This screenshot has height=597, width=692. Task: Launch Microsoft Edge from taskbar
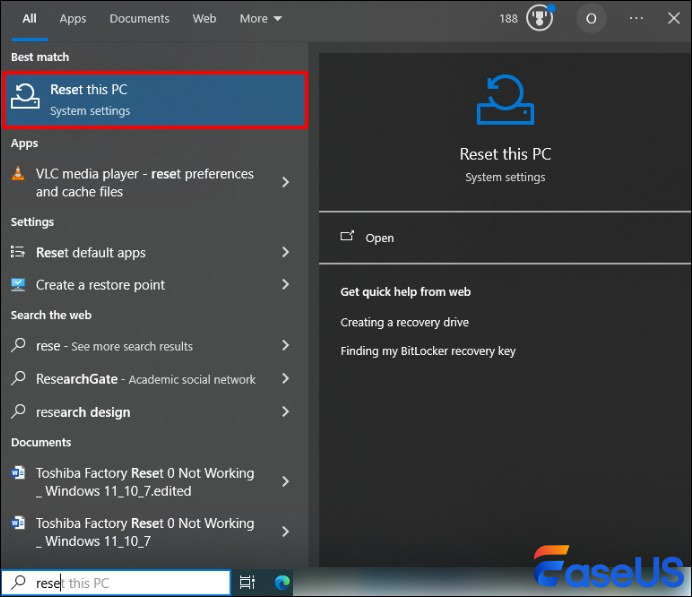[x=283, y=583]
